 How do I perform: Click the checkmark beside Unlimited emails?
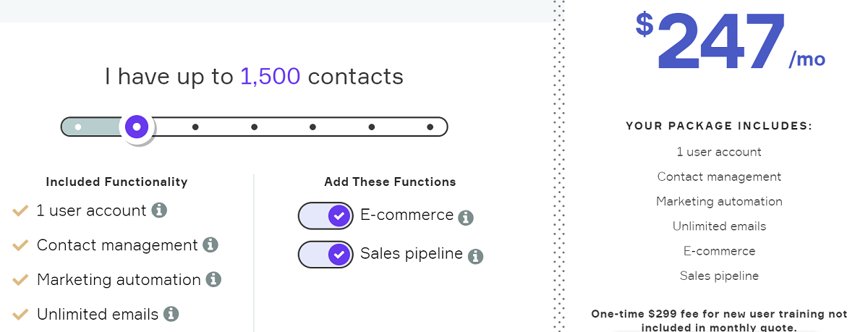(x=20, y=315)
